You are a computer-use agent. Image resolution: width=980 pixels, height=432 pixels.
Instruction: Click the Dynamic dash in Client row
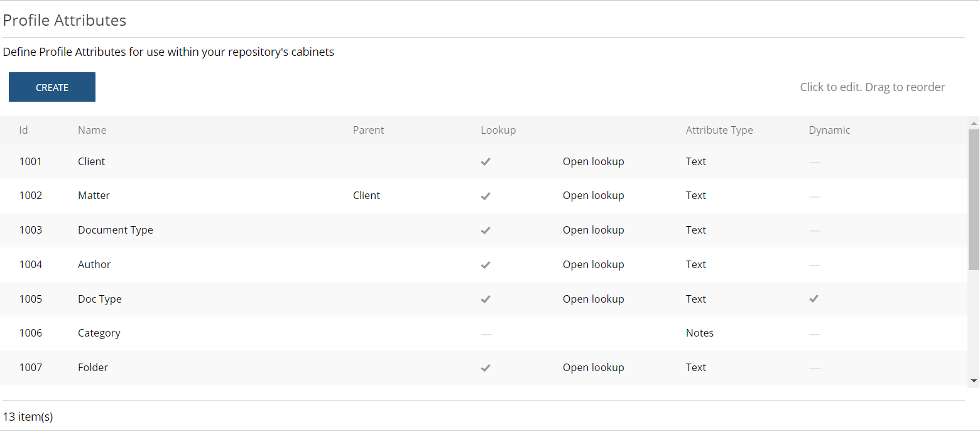click(x=814, y=162)
